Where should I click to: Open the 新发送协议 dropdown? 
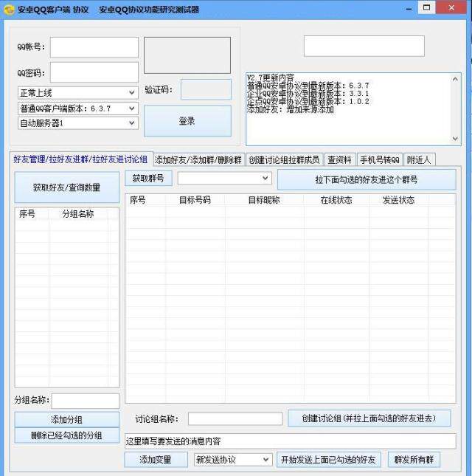click(x=233, y=460)
